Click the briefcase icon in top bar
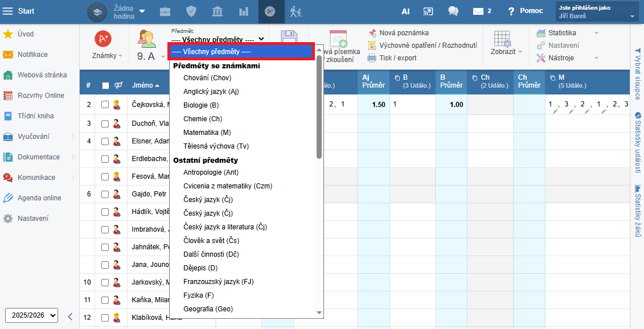Screen dimensions: 644x329 click(x=165, y=11)
